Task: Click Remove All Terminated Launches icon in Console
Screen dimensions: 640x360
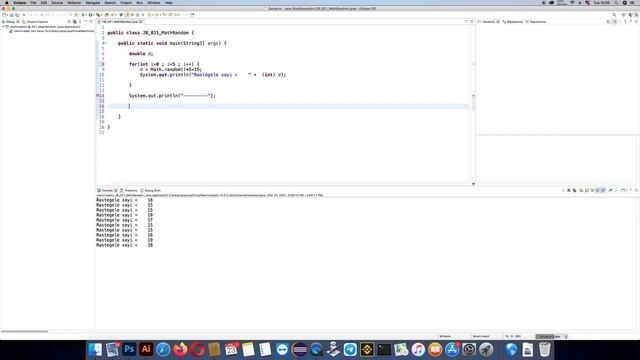Action: point(574,191)
